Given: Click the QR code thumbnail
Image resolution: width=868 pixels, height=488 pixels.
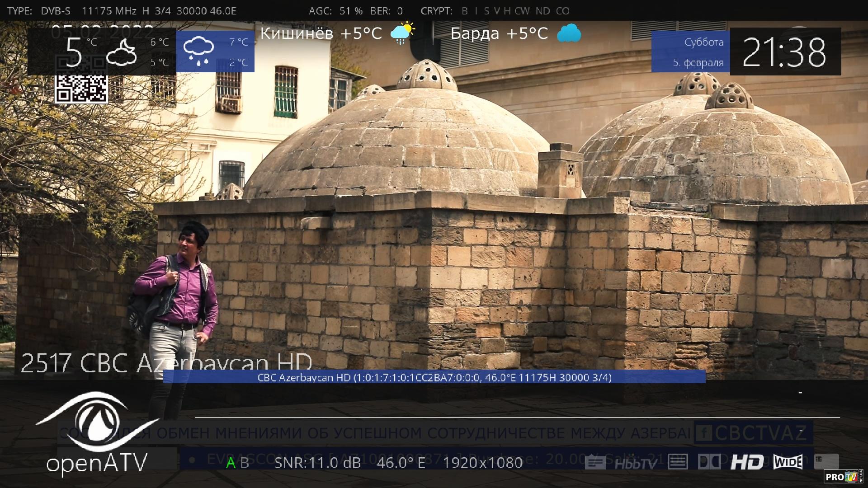Looking at the screenshot, I should [81, 88].
